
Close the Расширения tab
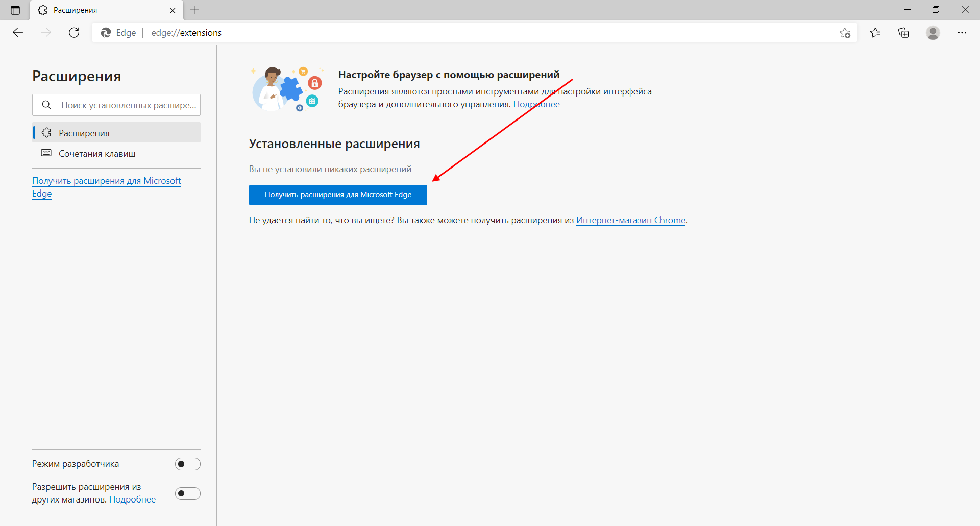(x=173, y=10)
